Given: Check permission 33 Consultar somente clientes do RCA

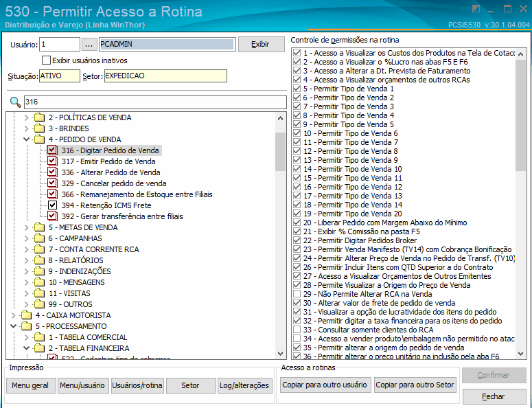Looking at the screenshot, I should point(297,330).
